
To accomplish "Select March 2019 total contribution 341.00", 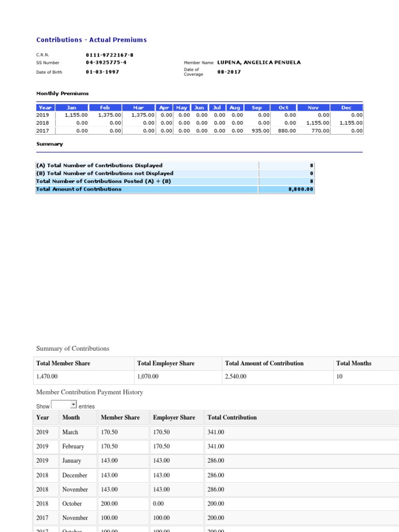I will (x=216, y=432).
